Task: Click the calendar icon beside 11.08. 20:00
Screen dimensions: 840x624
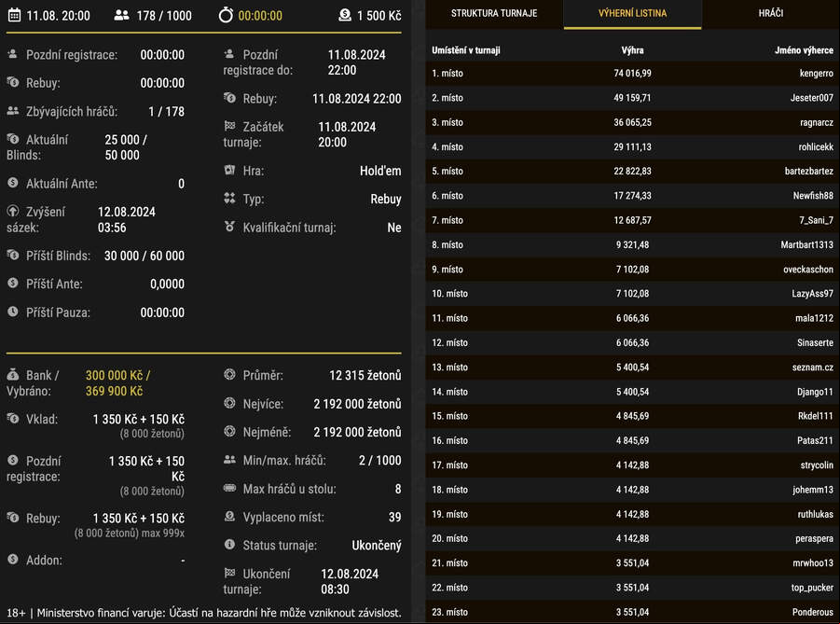Action: click(15, 16)
